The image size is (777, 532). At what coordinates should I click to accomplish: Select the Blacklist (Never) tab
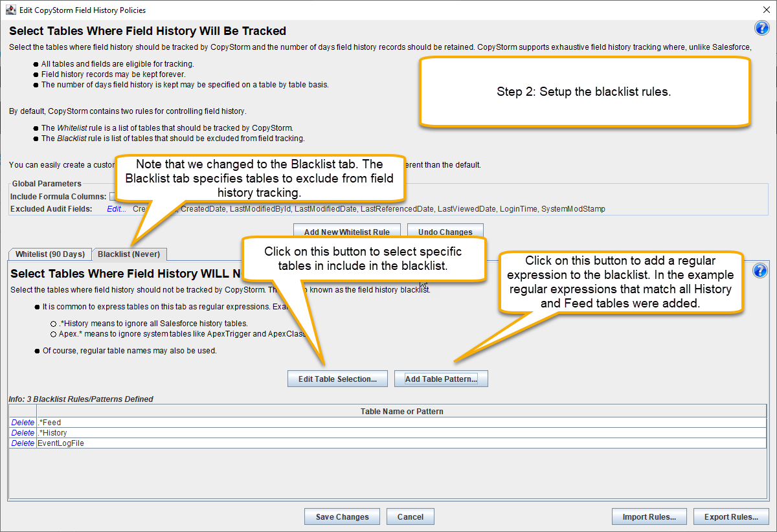coord(129,254)
